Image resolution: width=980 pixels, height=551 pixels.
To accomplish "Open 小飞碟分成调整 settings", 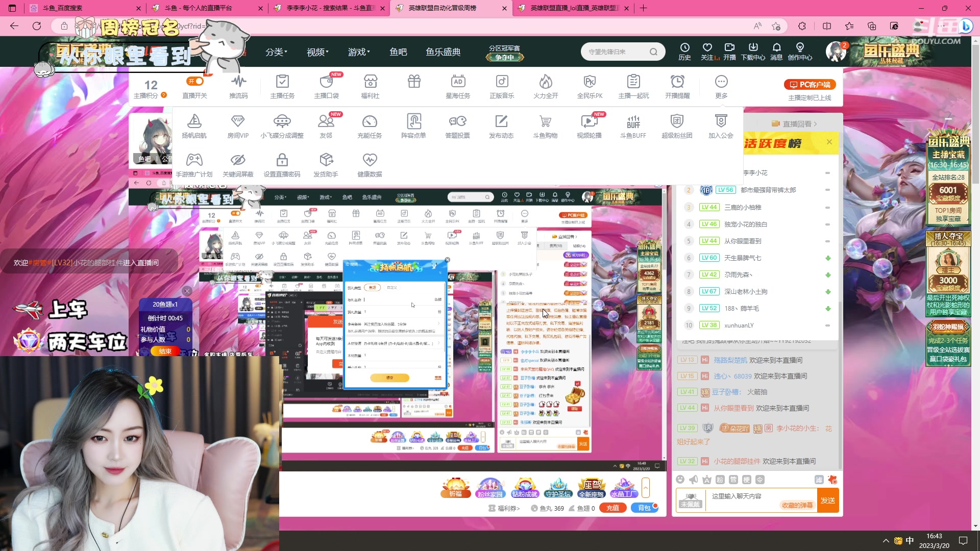I will tap(282, 126).
